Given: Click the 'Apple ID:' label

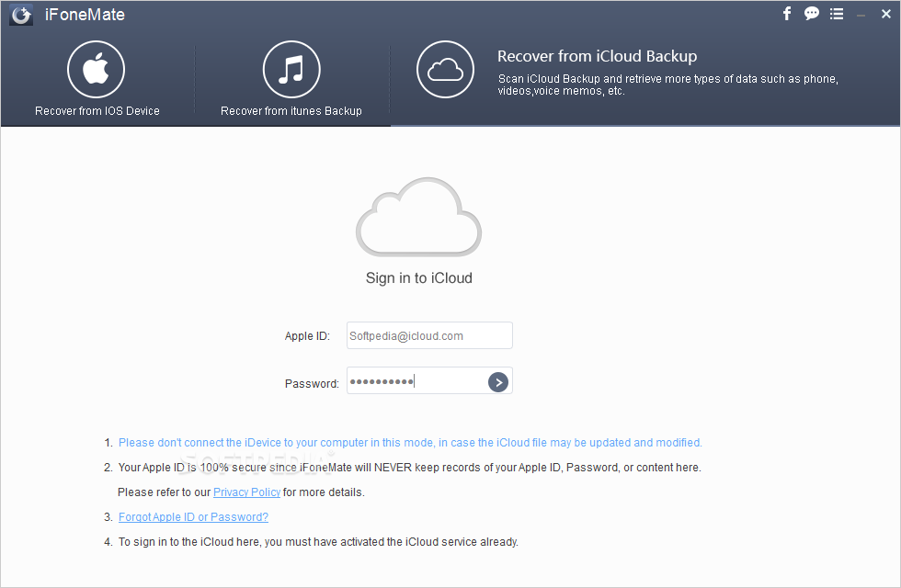Looking at the screenshot, I should coord(307,336).
